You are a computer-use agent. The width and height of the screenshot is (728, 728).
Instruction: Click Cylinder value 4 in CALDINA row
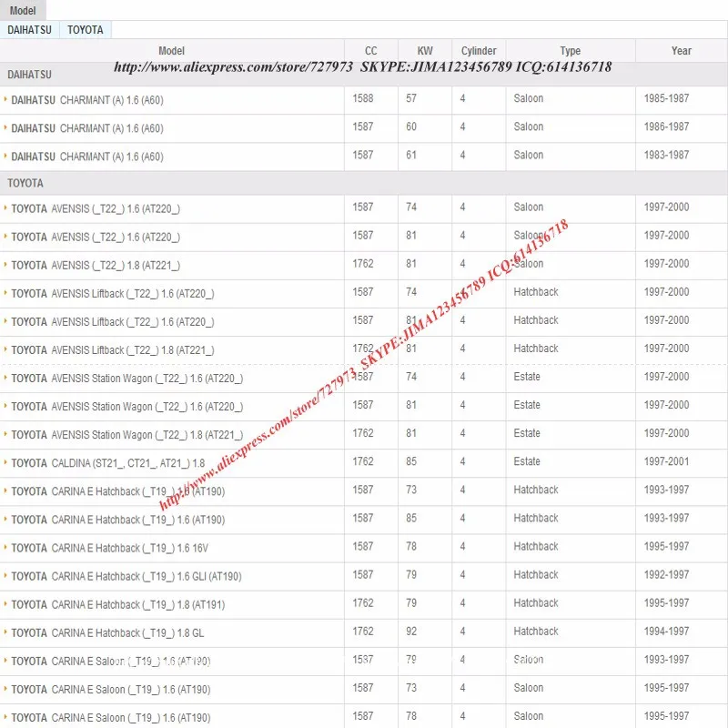(x=462, y=461)
